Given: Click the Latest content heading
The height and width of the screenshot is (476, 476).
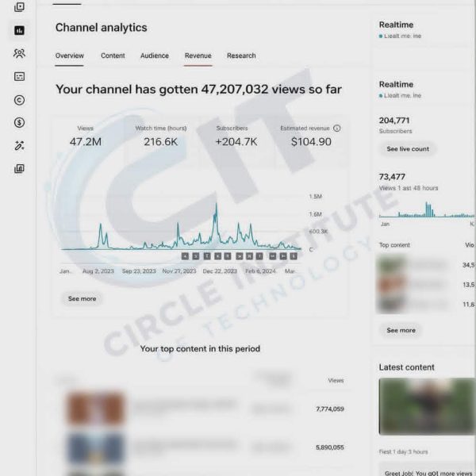Looking at the screenshot, I should coord(406,367).
